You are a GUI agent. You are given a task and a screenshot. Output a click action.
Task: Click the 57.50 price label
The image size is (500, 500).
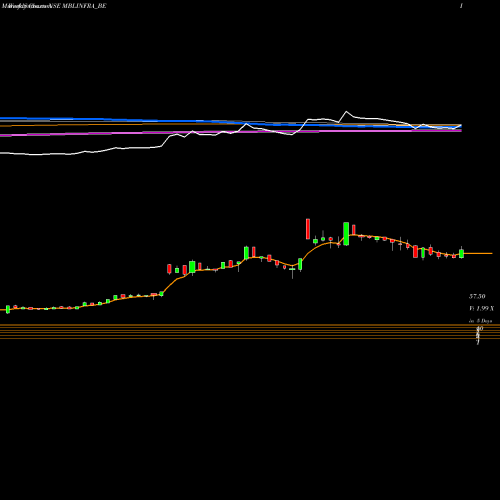477,296
